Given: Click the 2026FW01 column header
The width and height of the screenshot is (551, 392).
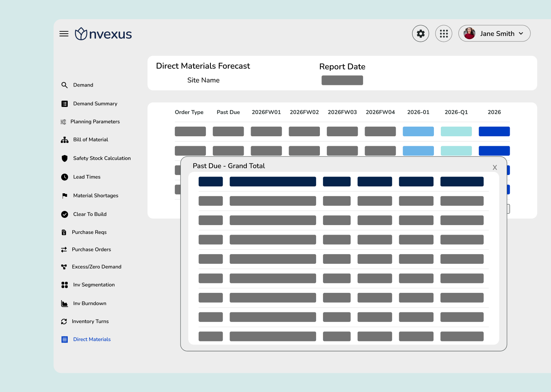Looking at the screenshot, I should point(266,112).
